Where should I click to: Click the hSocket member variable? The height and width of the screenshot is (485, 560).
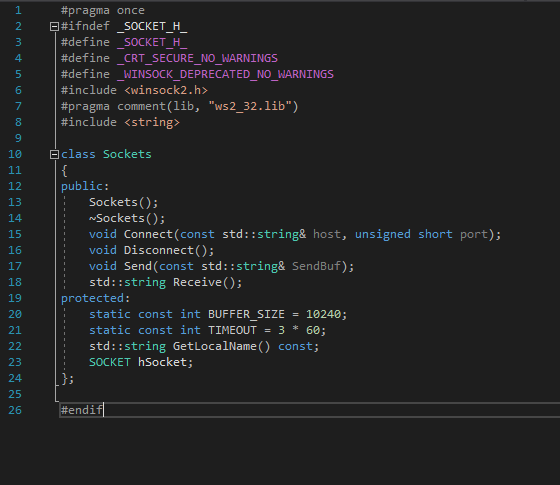[x=162, y=362]
